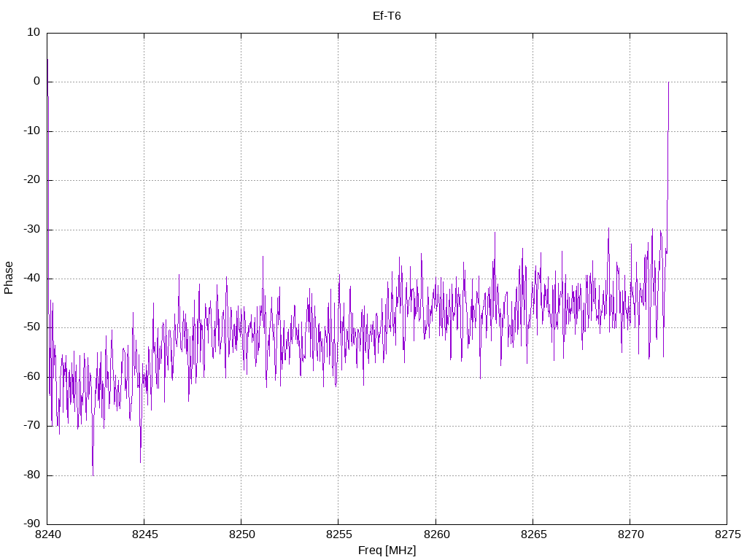
Task: Click the phase spike peak near 8272 MHz
Action: click(x=668, y=83)
